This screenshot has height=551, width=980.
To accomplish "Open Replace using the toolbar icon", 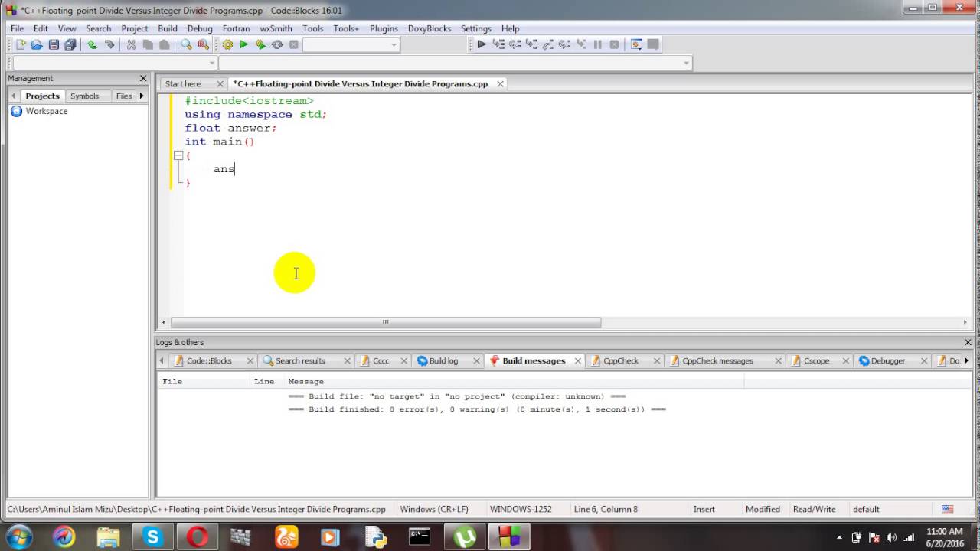I will [x=203, y=44].
